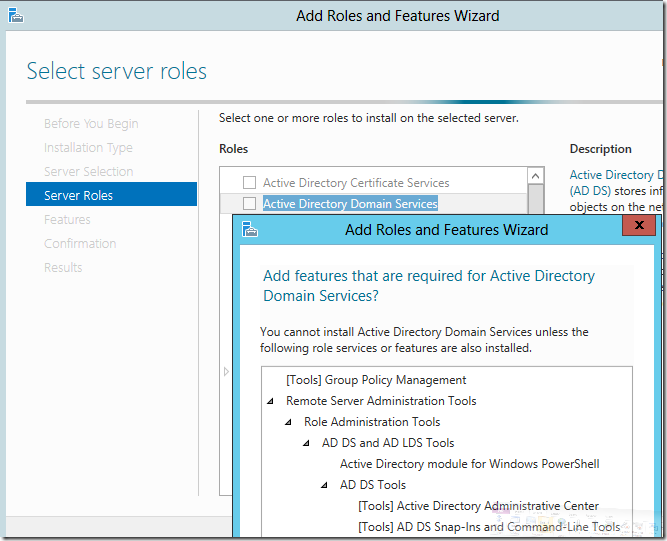
Task: Switch to Server Selection step
Action: (x=88, y=172)
